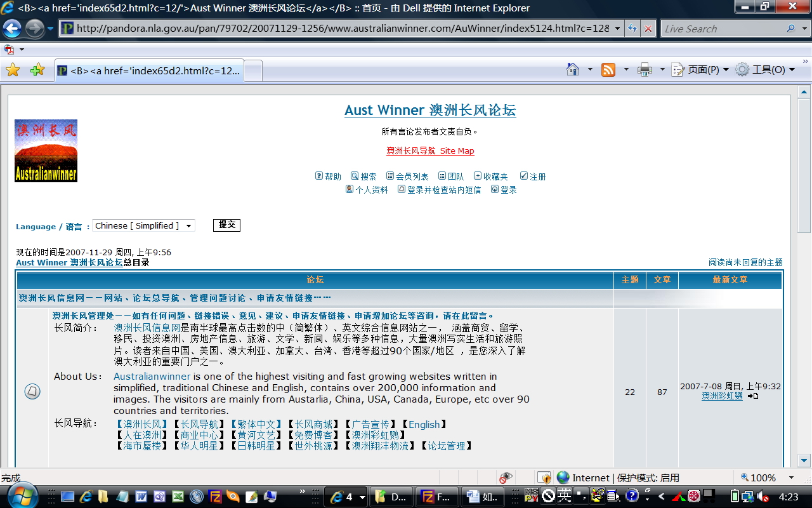812x508 pixels.
Task: Refresh the page using the address bar icon
Action: coord(632,29)
